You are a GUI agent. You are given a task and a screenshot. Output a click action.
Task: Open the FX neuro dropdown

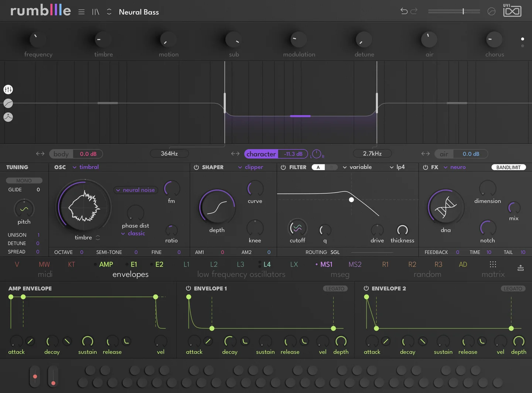pos(455,167)
